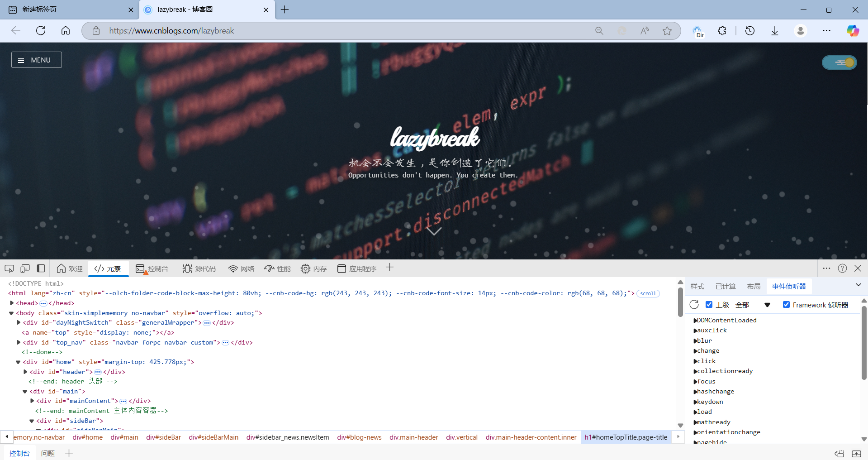The height and width of the screenshot is (460, 868).
Task: Open a new browser tab
Action: pyautogui.click(x=285, y=10)
